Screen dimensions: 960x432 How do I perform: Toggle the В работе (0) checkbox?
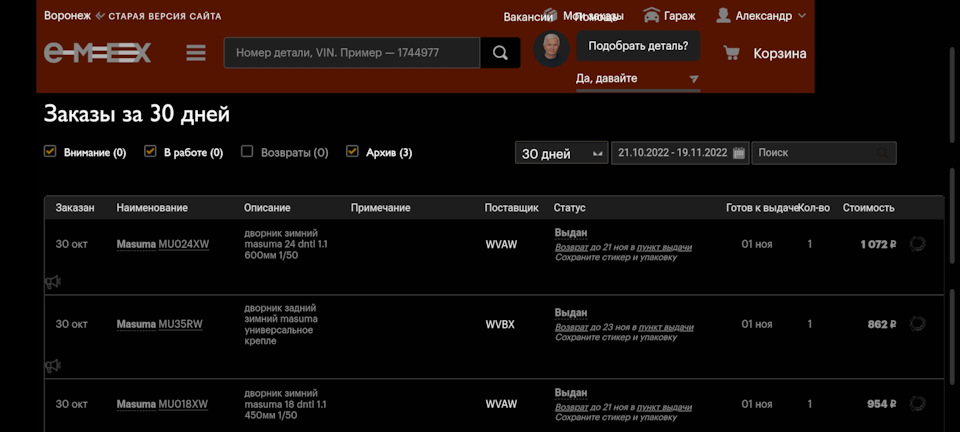150,151
